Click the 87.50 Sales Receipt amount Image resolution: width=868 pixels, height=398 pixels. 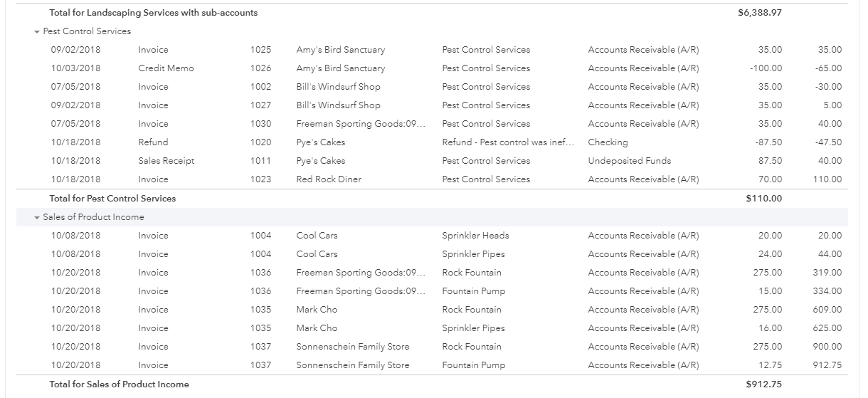click(771, 161)
